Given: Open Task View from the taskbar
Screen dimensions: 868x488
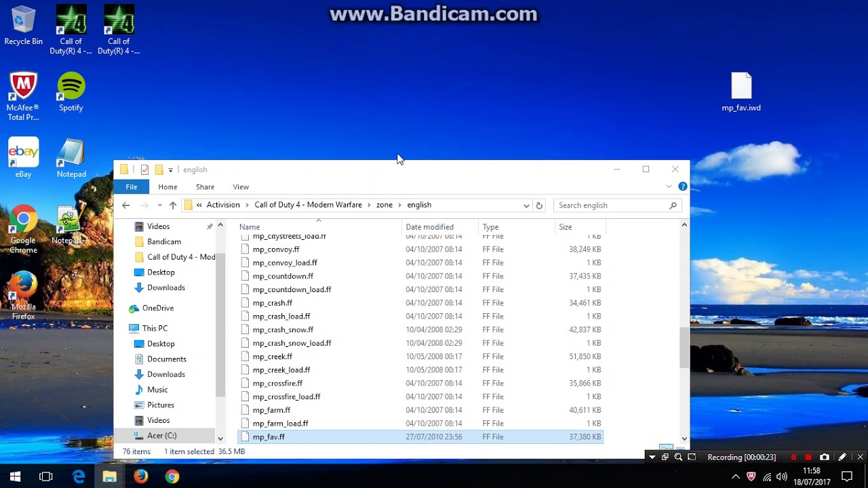Looking at the screenshot, I should [46, 476].
